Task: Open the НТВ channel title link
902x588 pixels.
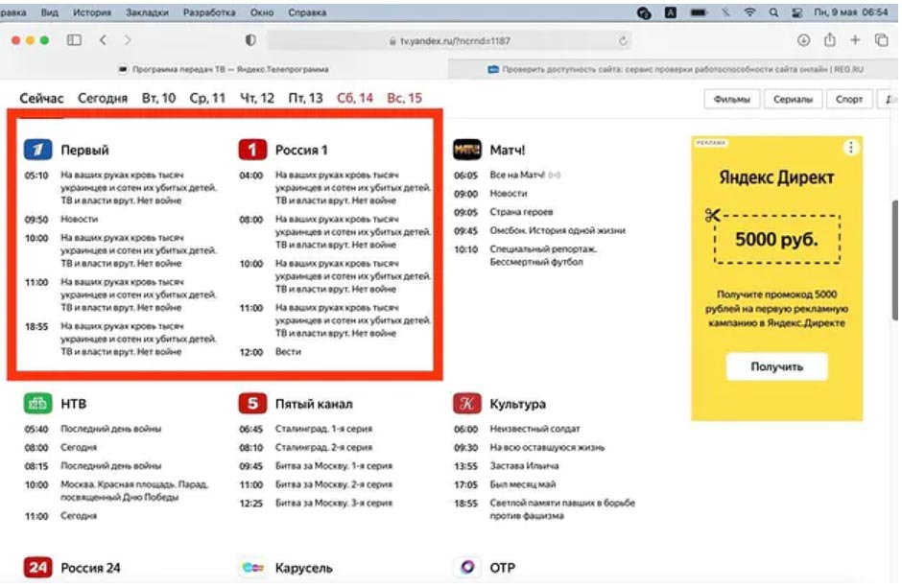Action: click(x=74, y=404)
